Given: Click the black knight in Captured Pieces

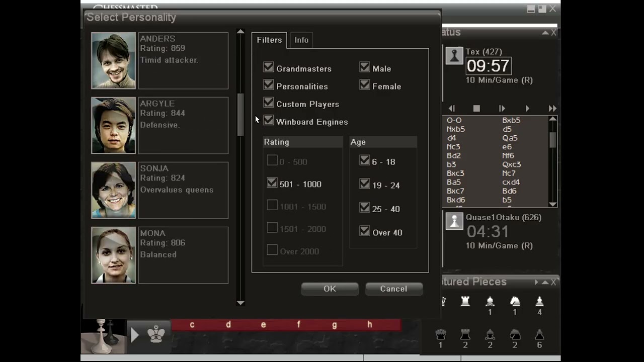Looking at the screenshot, I should point(515,334).
